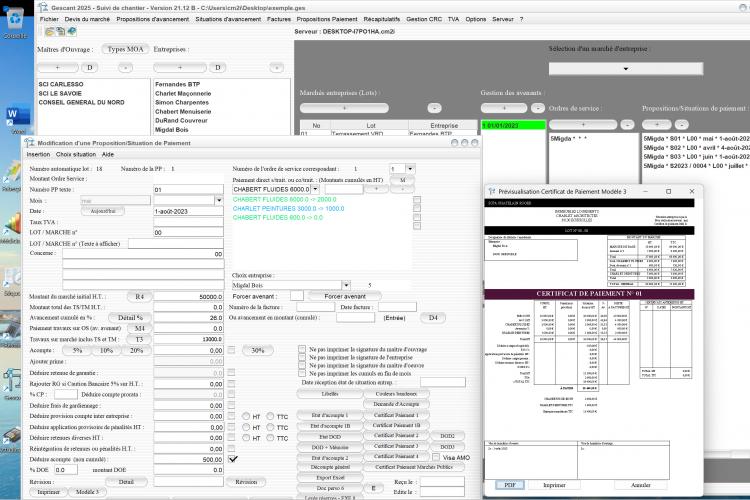Open the Gestion CRC menu
The width and height of the screenshot is (750, 500).
click(x=424, y=19)
